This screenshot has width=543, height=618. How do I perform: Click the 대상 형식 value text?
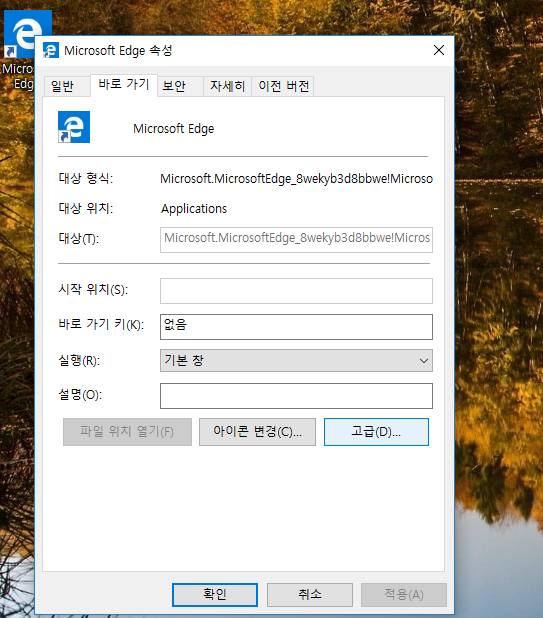(x=296, y=179)
